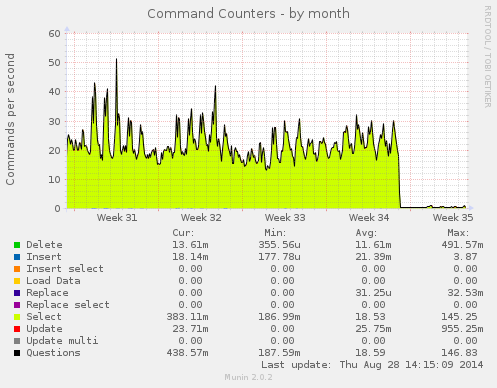
Task: Click the Avg column header
Action: tap(366, 233)
